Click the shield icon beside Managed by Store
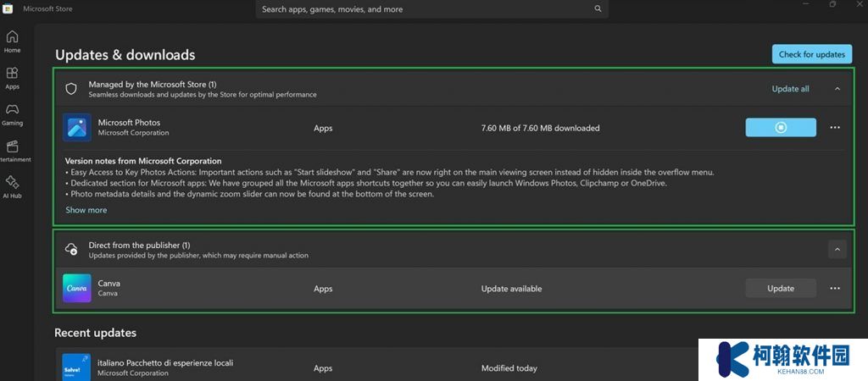Screen dimensions: 868x381 pos(71,89)
